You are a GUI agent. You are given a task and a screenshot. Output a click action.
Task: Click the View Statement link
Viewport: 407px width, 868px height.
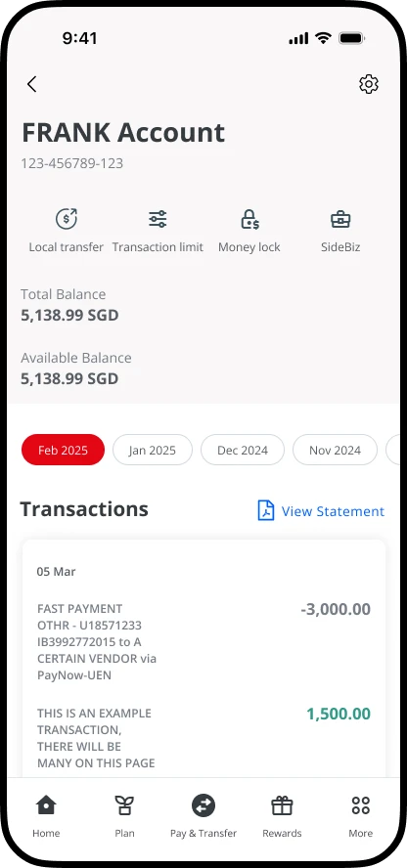[x=333, y=511]
